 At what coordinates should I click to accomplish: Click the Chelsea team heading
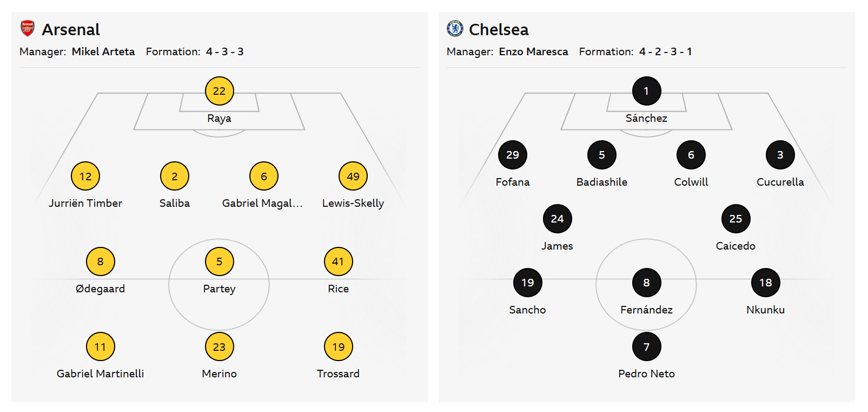(498, 29)
